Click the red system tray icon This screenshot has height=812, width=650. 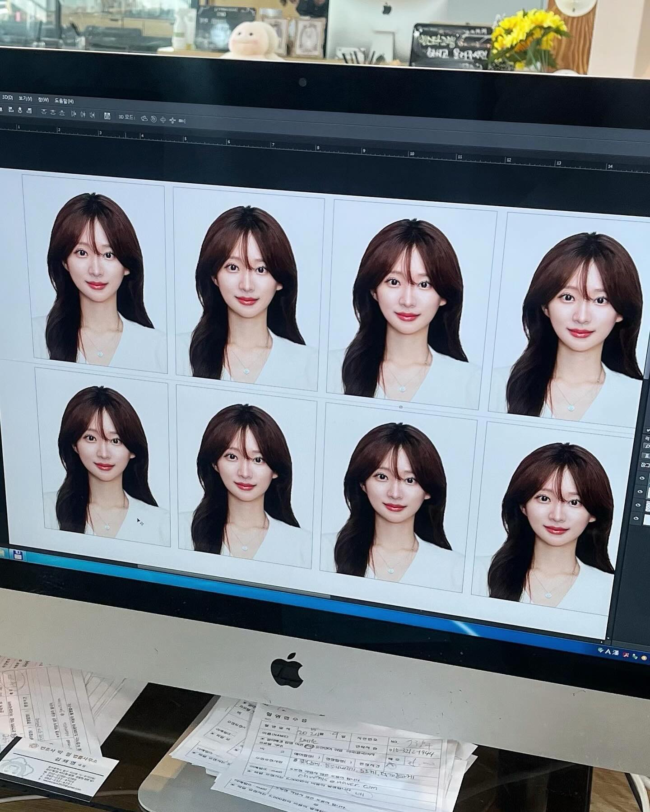pos(626,655)
